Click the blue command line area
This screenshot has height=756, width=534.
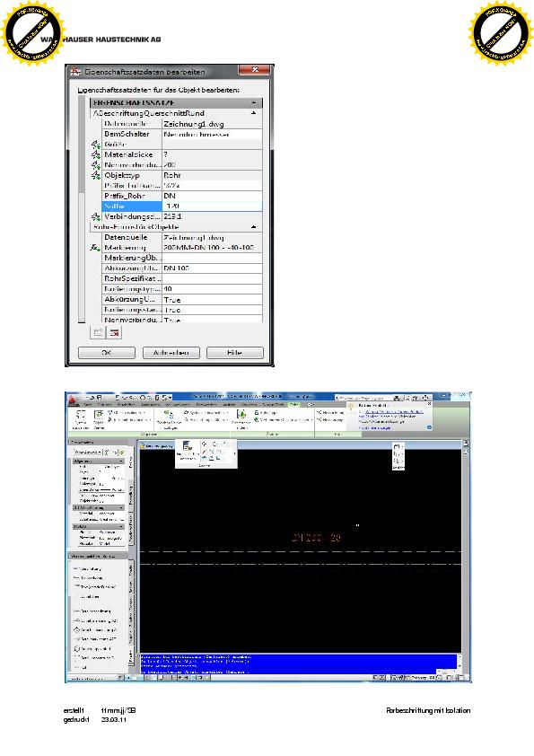point(298,664)
